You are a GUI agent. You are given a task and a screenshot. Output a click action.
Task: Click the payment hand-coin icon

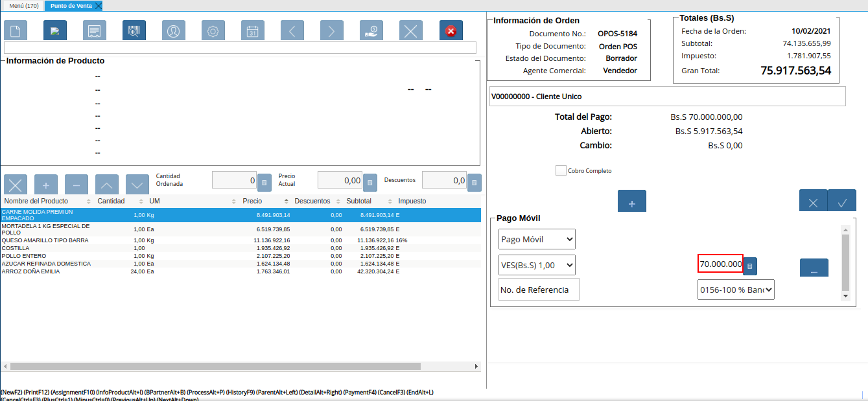pyautogui.click(x=371, y=30)
